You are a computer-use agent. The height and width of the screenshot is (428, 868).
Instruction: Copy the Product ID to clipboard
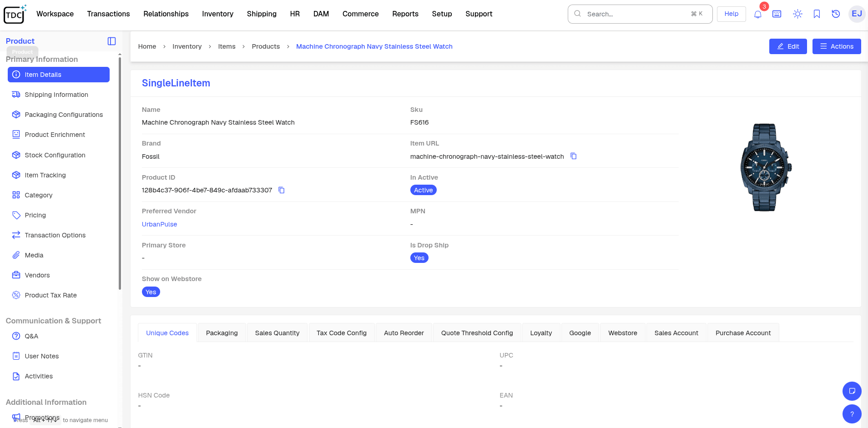click(x=282, y=190)
